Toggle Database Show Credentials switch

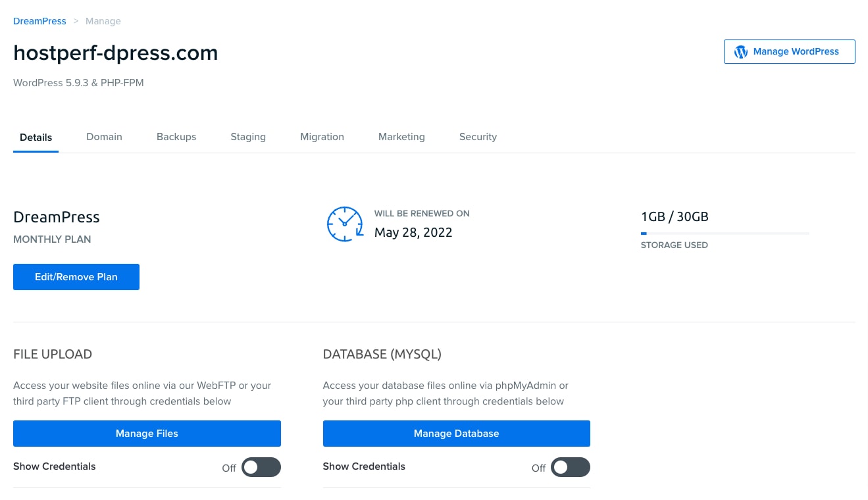571,467
